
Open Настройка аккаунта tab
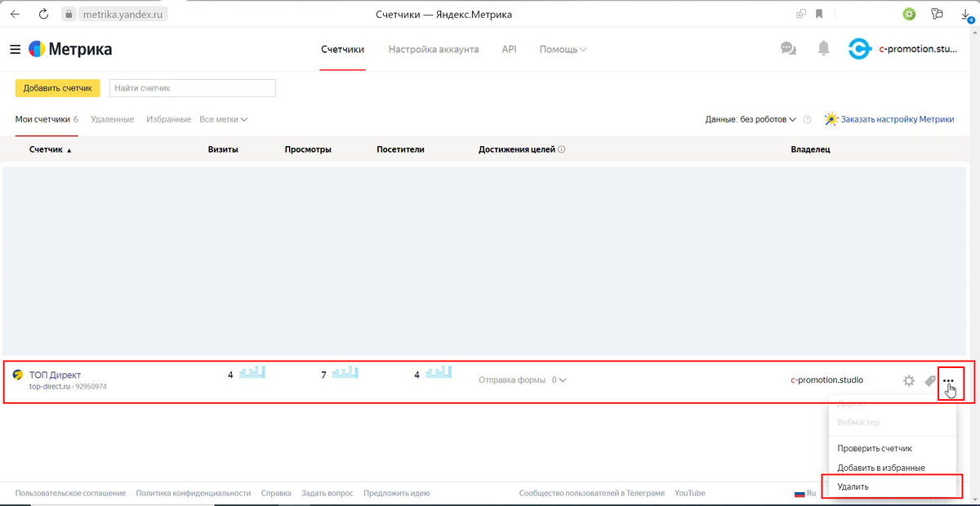click(434, 49)
